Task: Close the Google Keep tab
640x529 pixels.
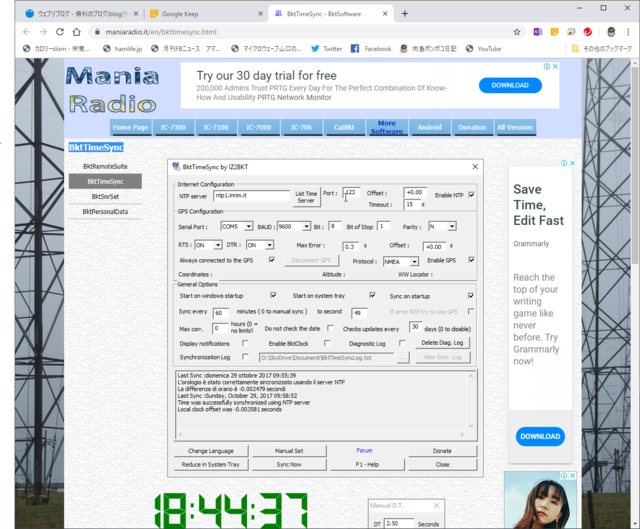Action: click(260, 13)
